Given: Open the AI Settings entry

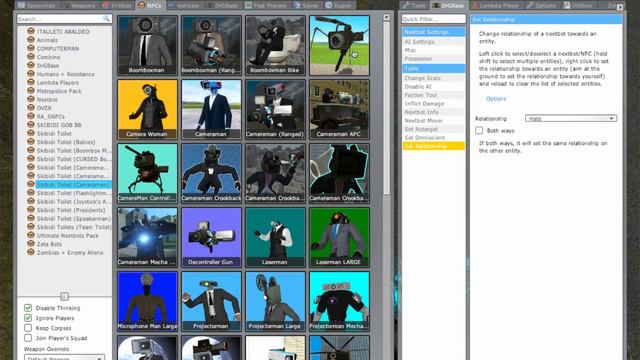Looking at the screenshot, I should pos(433,42).
